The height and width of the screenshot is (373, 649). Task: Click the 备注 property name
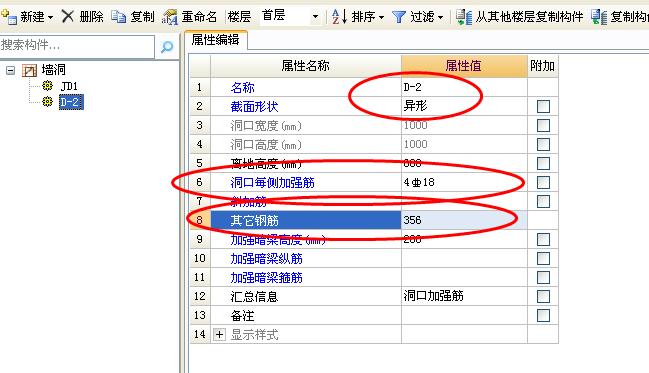point(243,316)
